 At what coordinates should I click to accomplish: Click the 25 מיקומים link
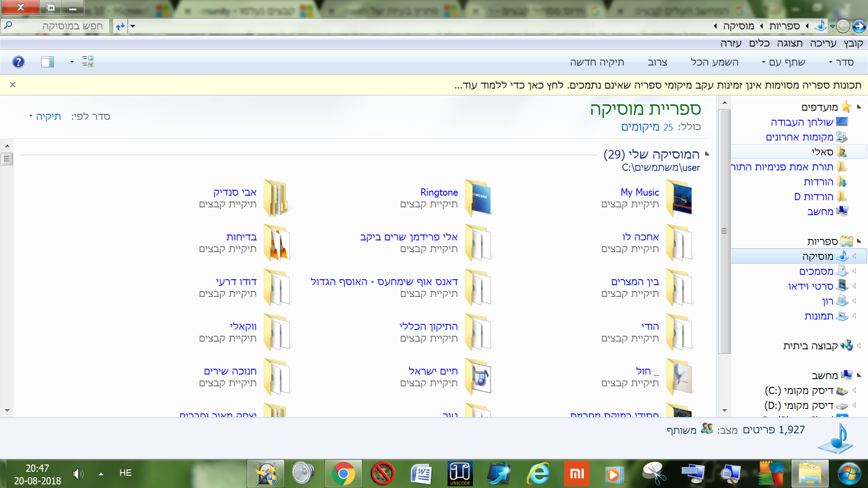click(x=646, y=127)
